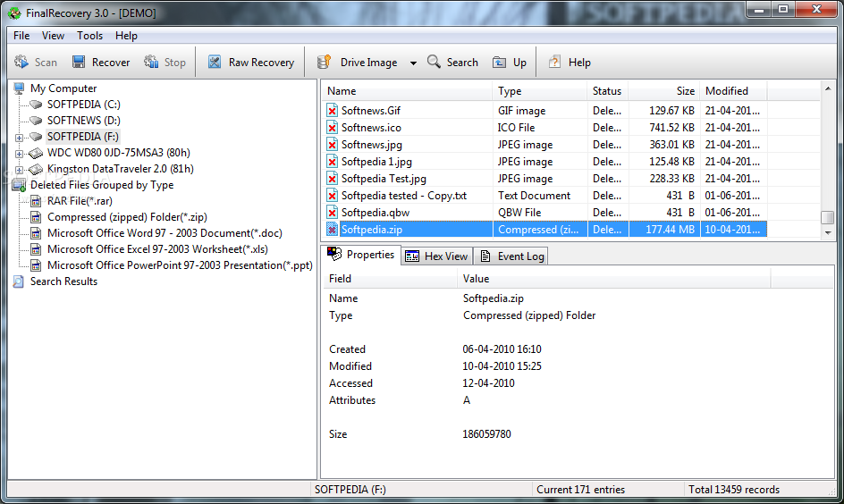This screenshot has height=504, width=844.
Task: Click the FinalRecovery app icon in title bar
Action: tap(14, 13)
